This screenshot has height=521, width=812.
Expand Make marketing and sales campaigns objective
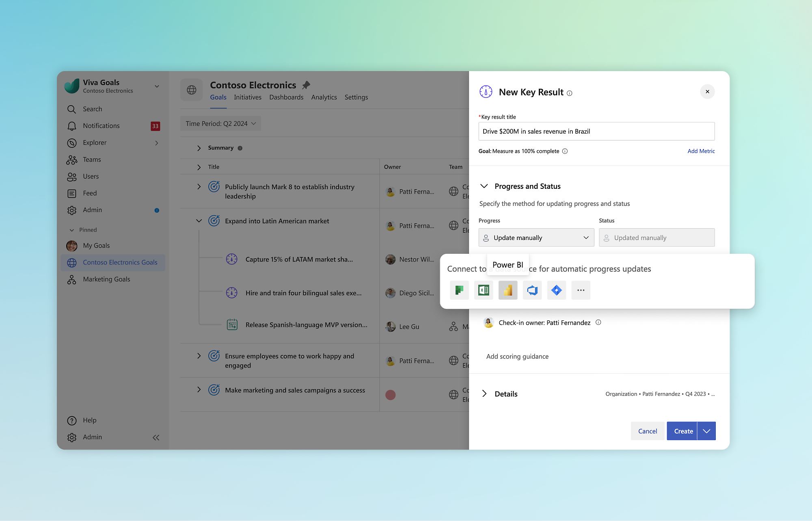coord(199,390)
